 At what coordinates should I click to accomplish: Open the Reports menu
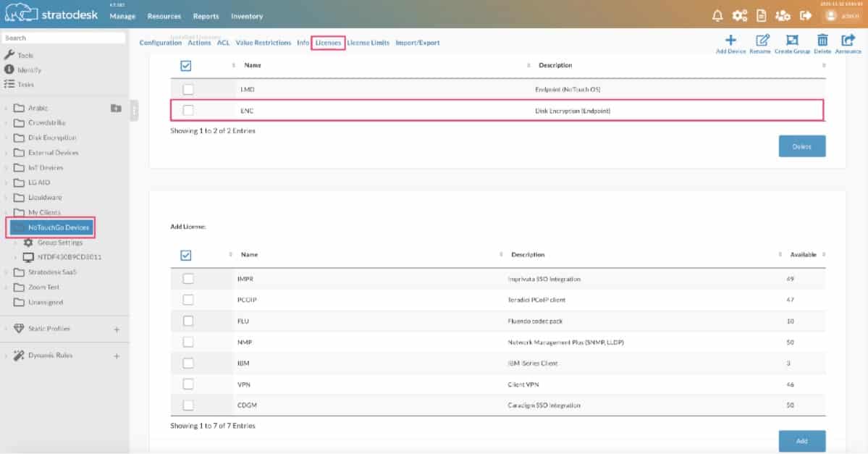[x=206, y=17]
